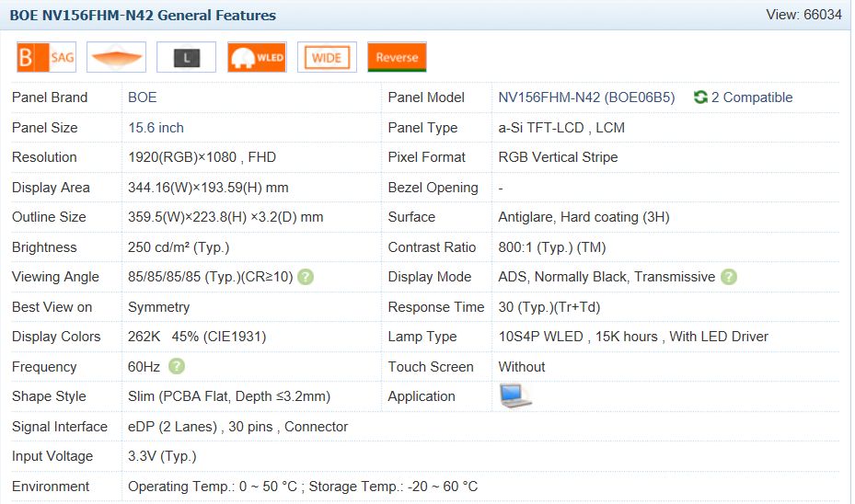Open the help icon next to 60Hz frequency
Screen dimensions: 855x504
point(177,366)
